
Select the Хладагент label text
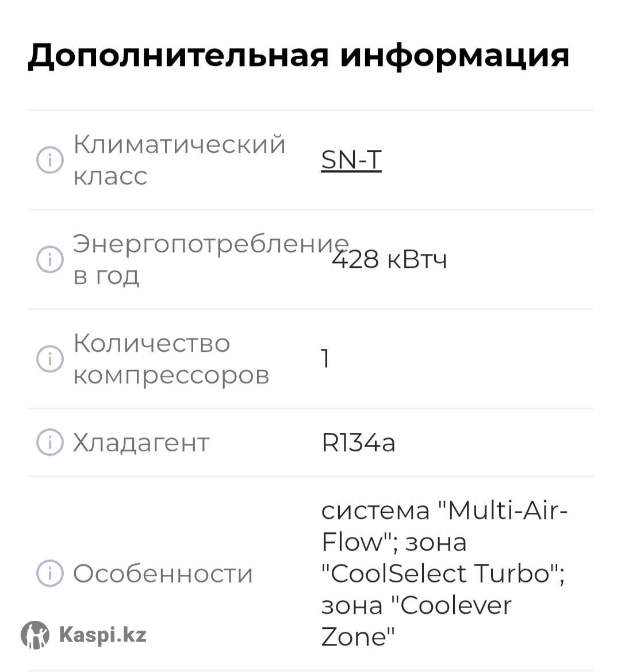141,443
